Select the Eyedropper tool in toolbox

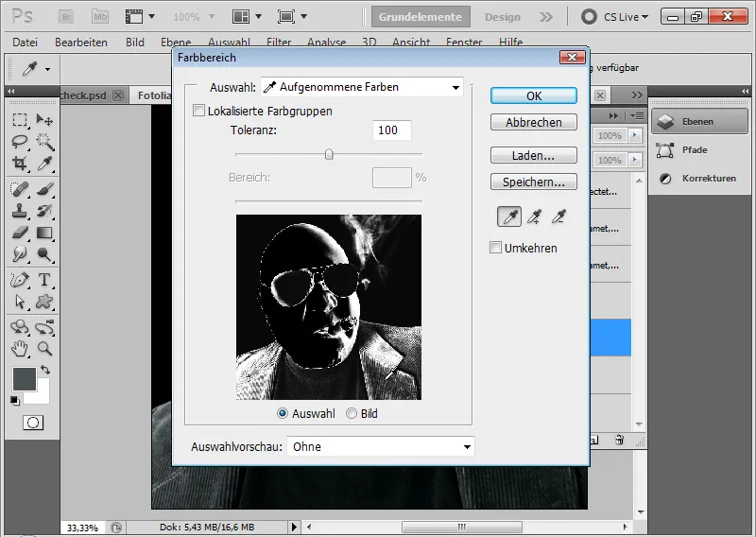[x=44, y=164]
